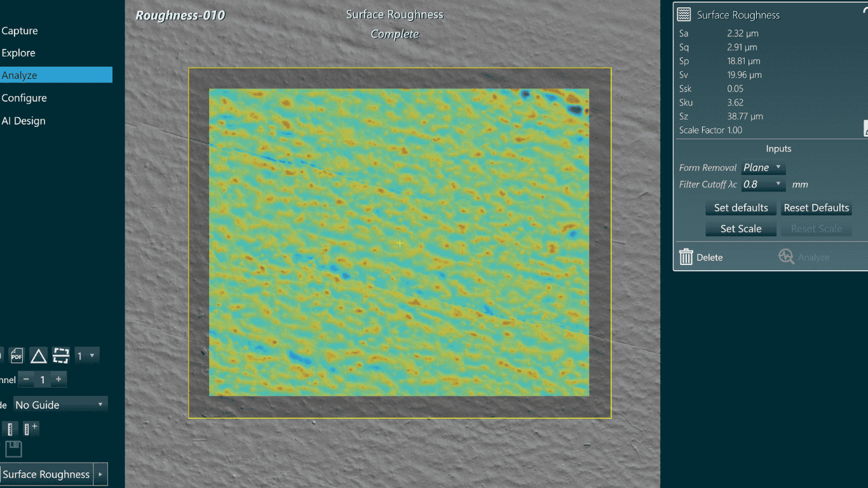Open the Form Removal Plane dropdown
Screen dimensions: 868x488
click(x=763, y=168)
